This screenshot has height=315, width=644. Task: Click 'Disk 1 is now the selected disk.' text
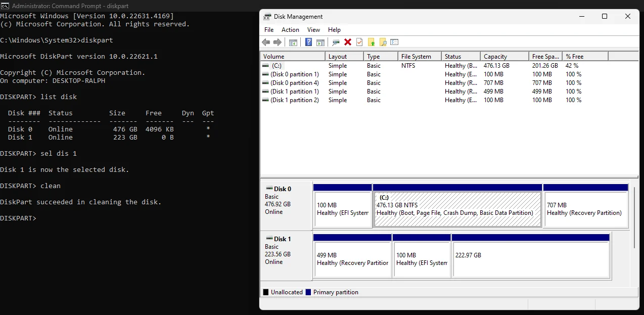(x=65, y=169)
